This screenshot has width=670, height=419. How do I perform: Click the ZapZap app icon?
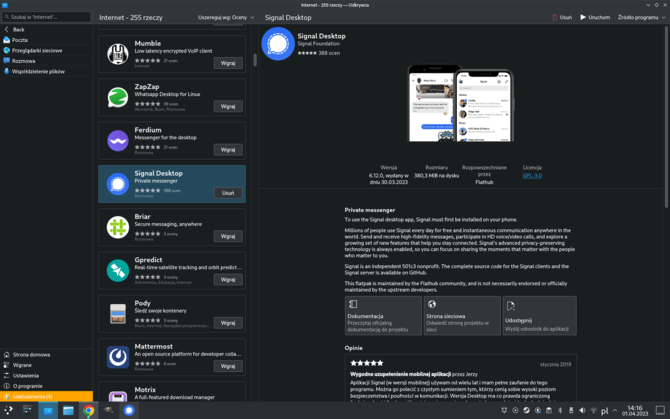118,97
